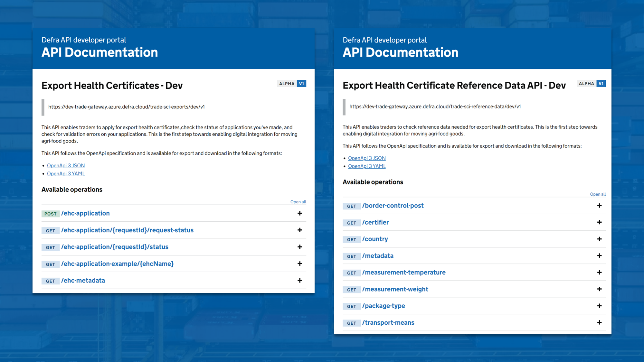Expand the /country plus icon
Viewport: 644px width, 362px height.
[599, 239]
